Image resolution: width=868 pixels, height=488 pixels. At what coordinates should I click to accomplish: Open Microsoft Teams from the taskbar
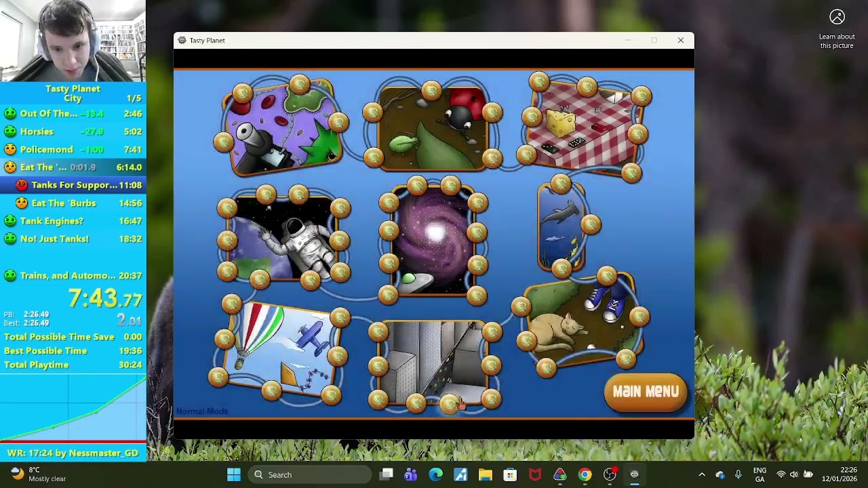pyautogui.click(x=410, y=474)
